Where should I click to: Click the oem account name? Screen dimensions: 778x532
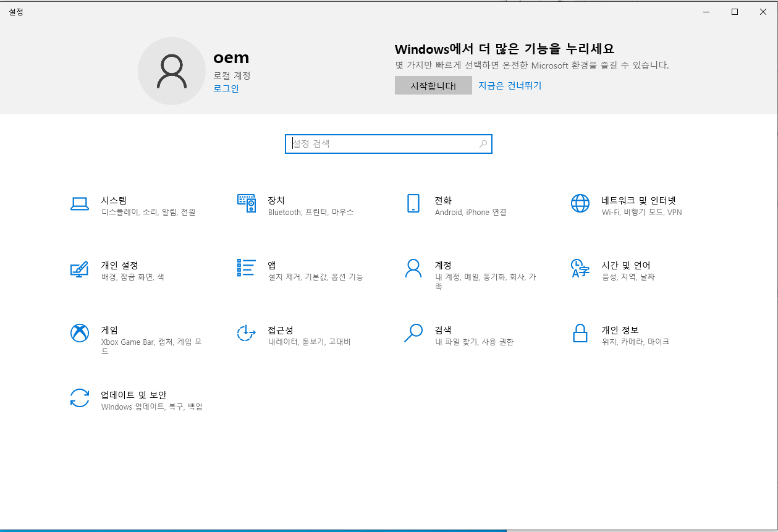(231, 58)
